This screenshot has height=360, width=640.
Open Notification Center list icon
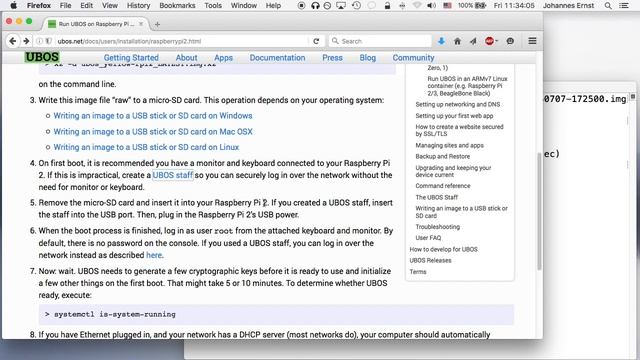(x=624, y=6)
